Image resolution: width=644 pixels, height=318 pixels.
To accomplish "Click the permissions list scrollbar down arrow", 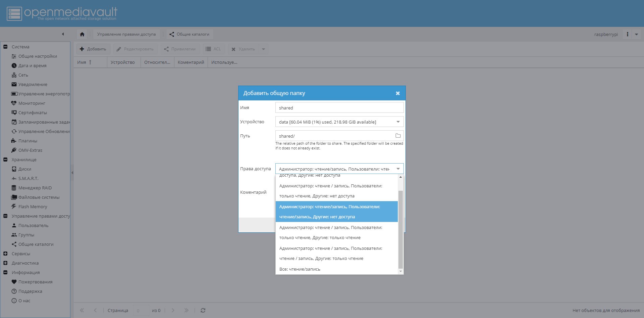I will [x=400, y=271].
